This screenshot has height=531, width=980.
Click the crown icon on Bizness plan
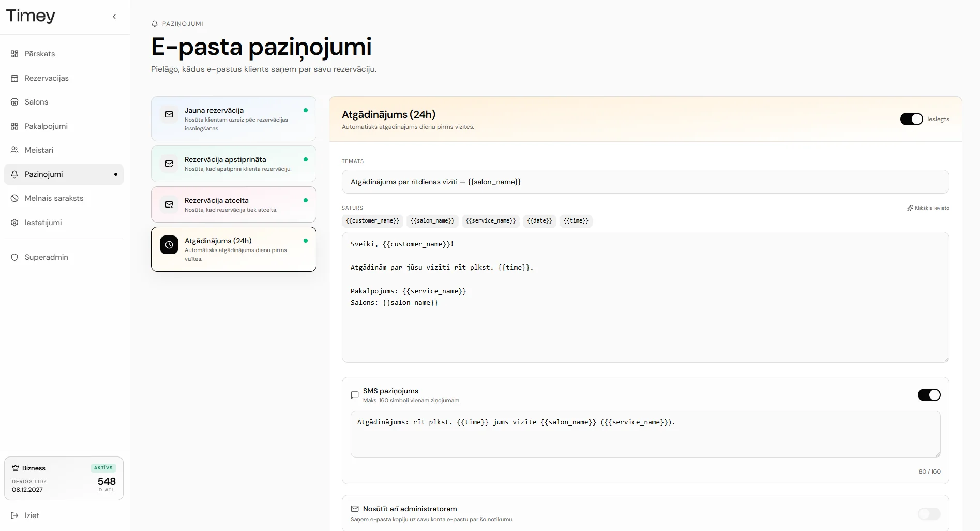point(16,468)
